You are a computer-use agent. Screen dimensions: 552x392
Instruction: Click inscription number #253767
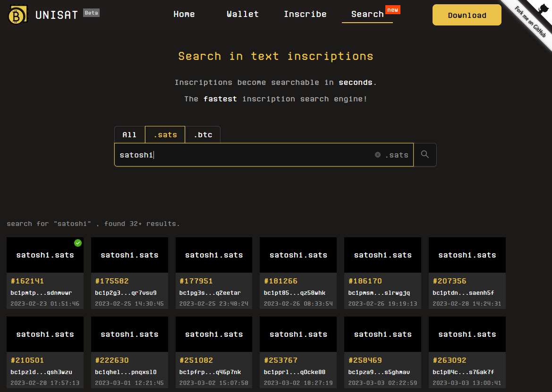point(280,360)
